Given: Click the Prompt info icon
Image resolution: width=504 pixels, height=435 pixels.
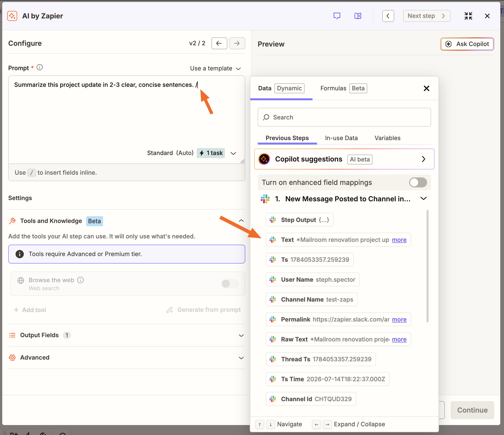Looking at the screenshot, I should (x=40, y=67).
